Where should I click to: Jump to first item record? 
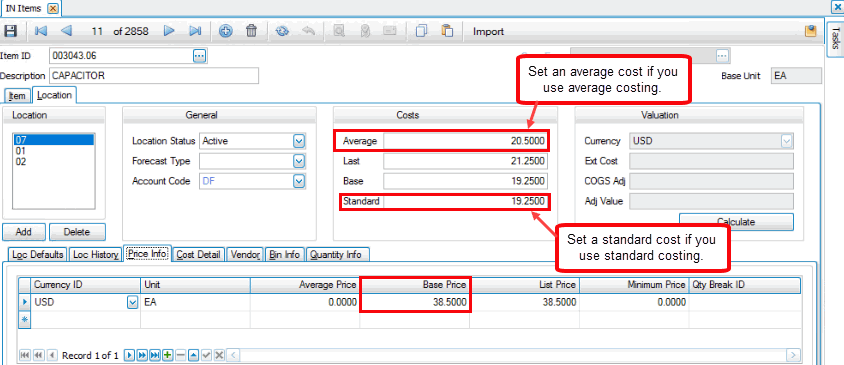[x=40, y=31]
